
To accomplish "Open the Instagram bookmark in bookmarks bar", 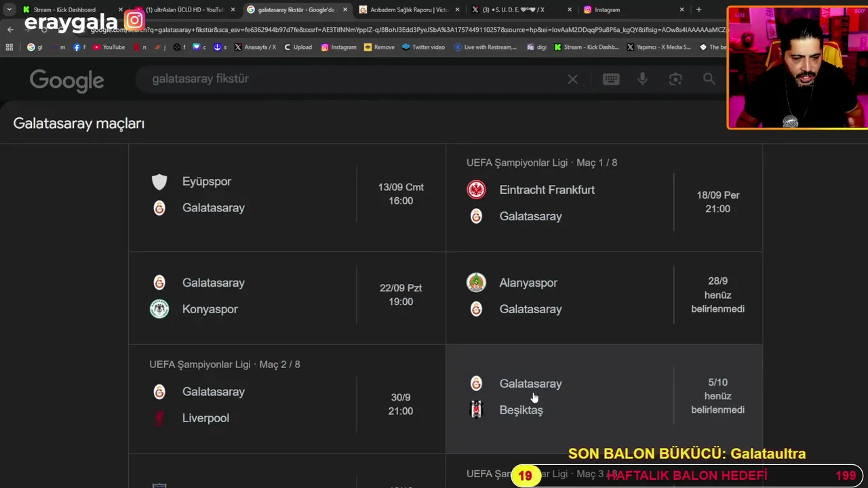I will point(338,47).
